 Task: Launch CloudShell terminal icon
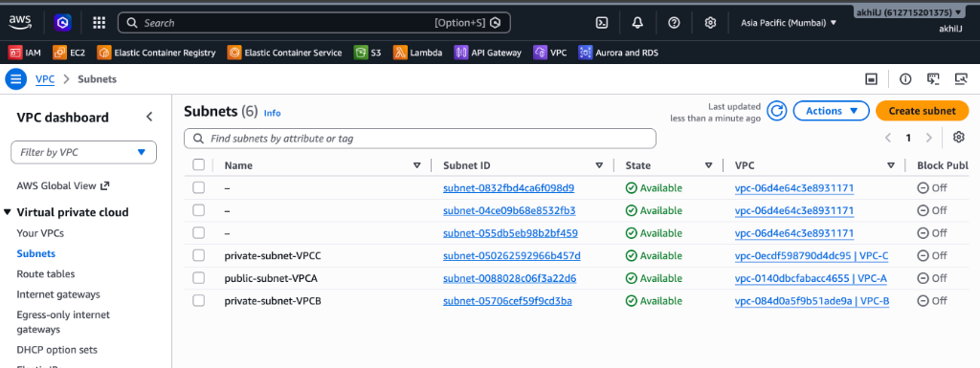601,23
